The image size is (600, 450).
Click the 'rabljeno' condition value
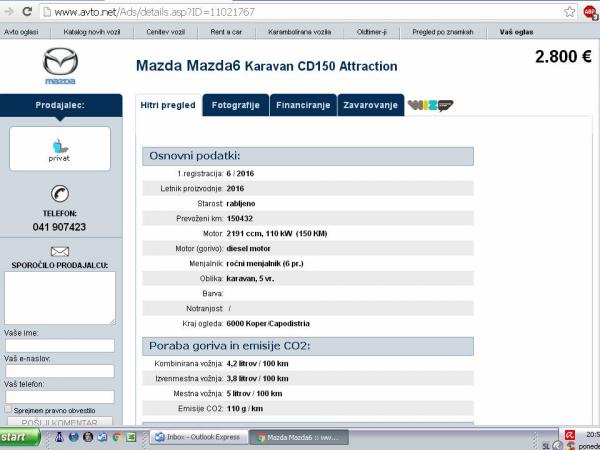pyautogui.click(x=241, y=204)
